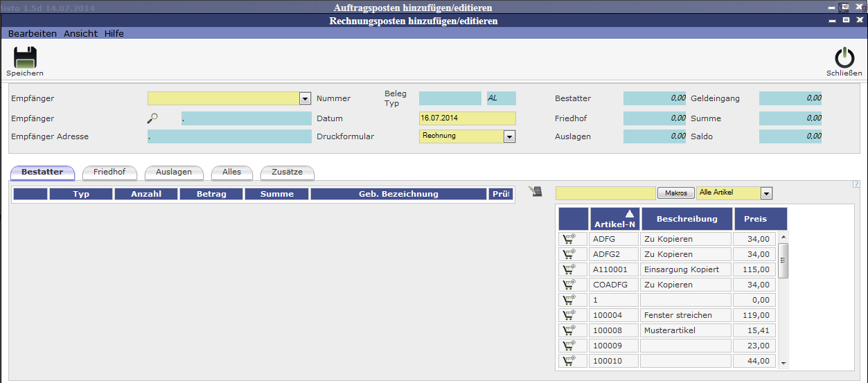Viewport: 868px width, 383px height.
Task: Switch to the Friedhof tab
Action: click(109, 172)
